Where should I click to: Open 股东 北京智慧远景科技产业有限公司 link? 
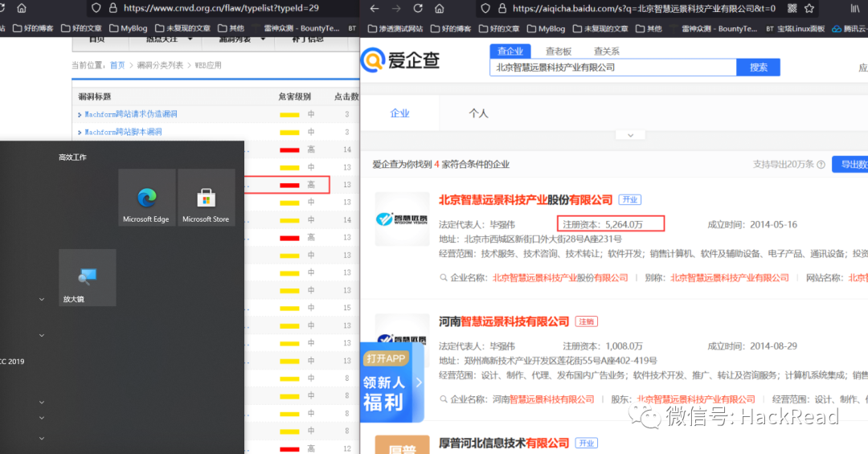pyautogui.click(x=696, y=399)
